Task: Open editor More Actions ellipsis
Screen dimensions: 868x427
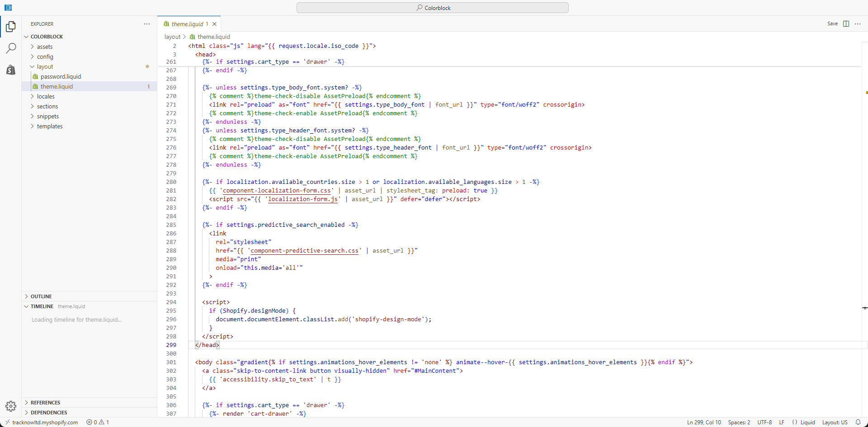Action: pyautogui.click(x=858, y=24)
